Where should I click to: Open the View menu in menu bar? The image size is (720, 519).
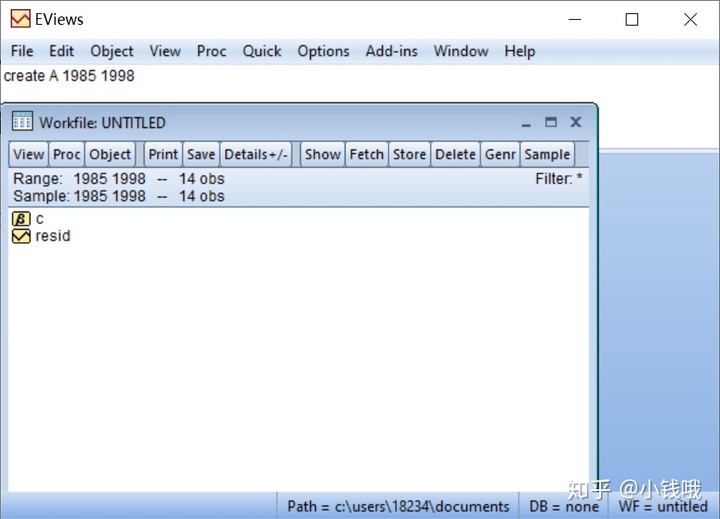(165, 51)
